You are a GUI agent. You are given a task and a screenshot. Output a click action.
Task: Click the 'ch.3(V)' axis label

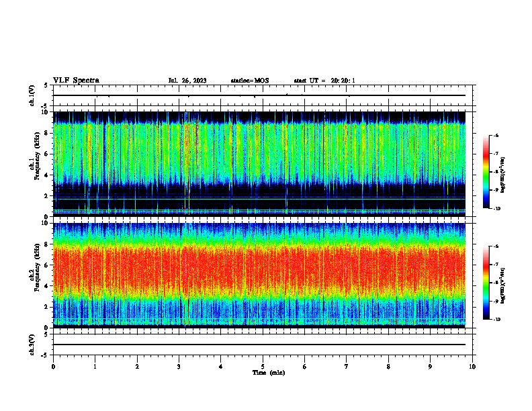32,345
